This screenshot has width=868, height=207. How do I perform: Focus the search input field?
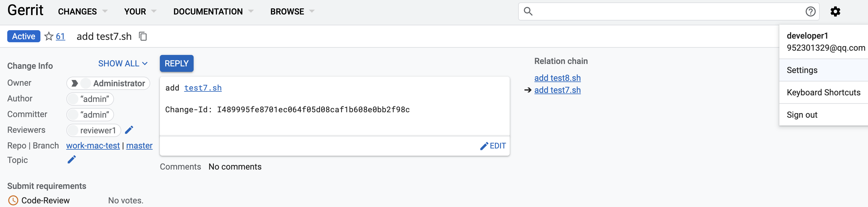click(667, 12)
